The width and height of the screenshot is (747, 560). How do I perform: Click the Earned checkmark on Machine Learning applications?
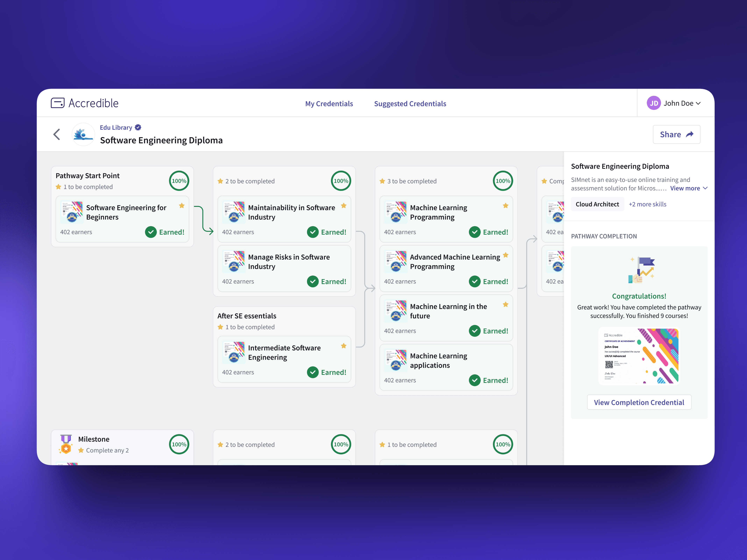pyautogui.click(x=474, y=380)
